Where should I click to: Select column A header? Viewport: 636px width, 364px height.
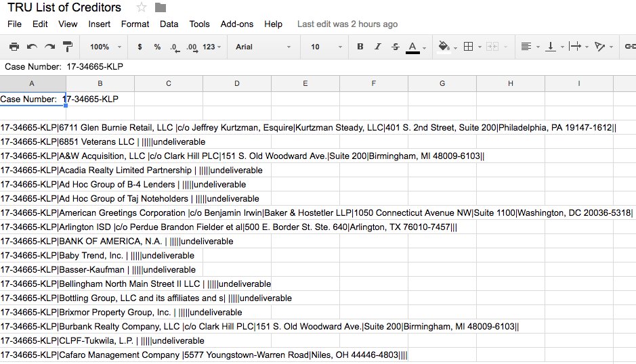click(32, 83)
